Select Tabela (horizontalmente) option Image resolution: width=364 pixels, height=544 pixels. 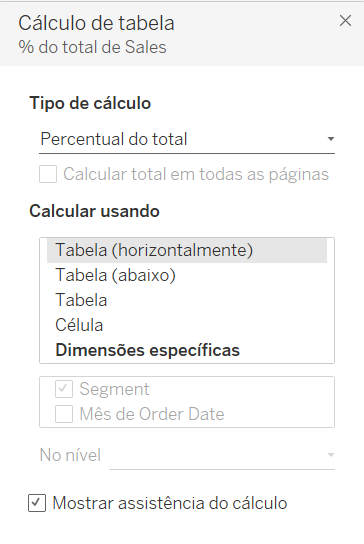(187, 250)
